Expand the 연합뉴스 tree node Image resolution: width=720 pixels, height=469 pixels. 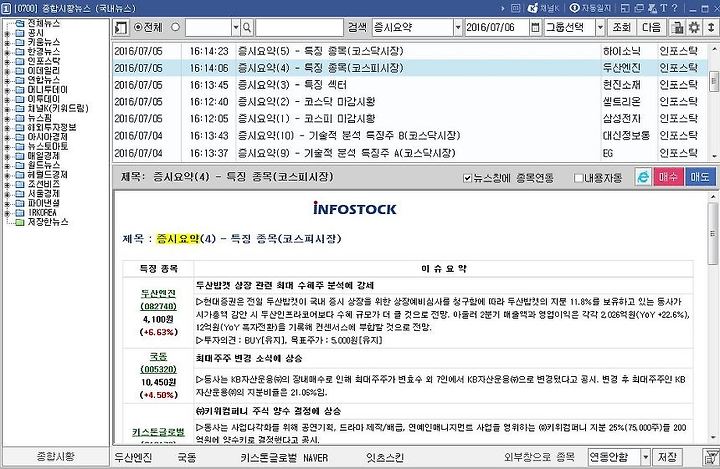7,80
